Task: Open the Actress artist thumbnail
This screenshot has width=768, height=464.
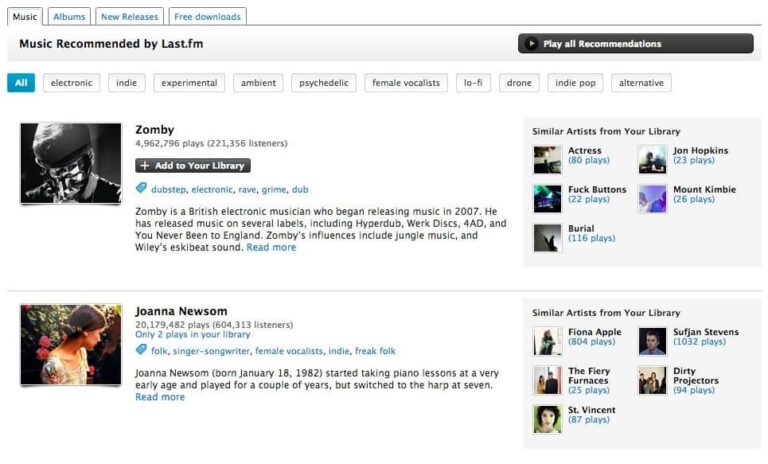Action: pyautogui.click(x=547, y=160)
